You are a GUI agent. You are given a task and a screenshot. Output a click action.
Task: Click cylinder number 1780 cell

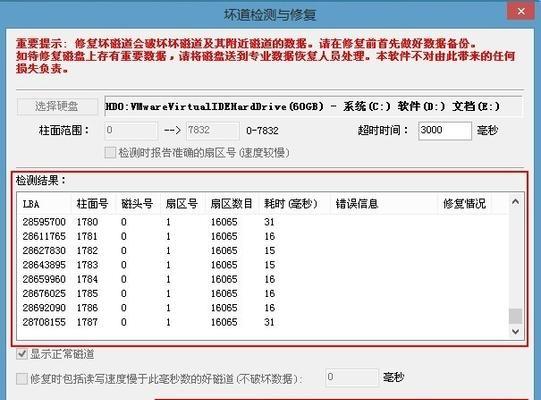87,222
